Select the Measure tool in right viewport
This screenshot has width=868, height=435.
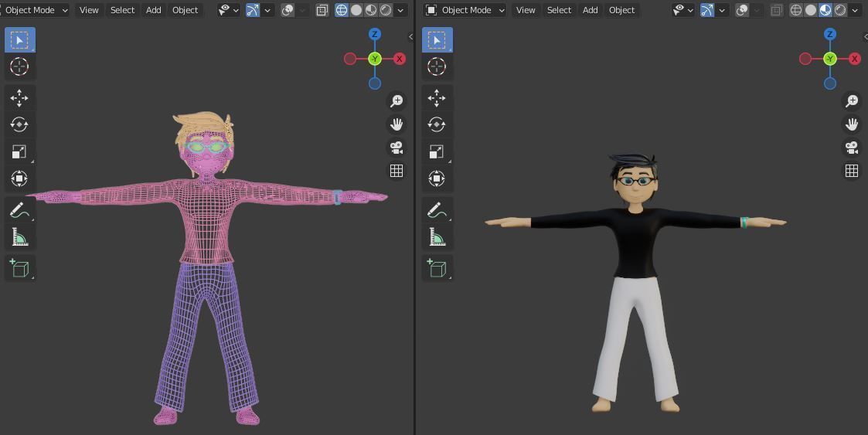437,237
